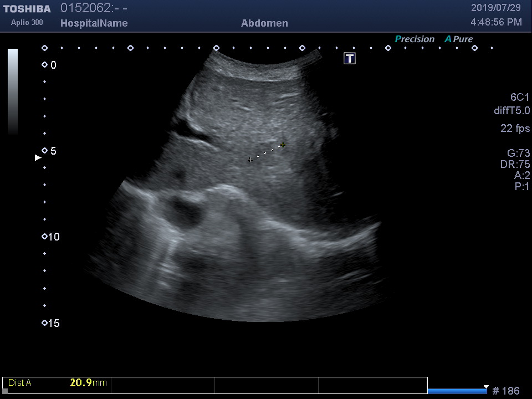Click the blue cine frame slider bar
The width and height of the screenshot is (532, 399).
pyautogui.click(x=457, y=391)
